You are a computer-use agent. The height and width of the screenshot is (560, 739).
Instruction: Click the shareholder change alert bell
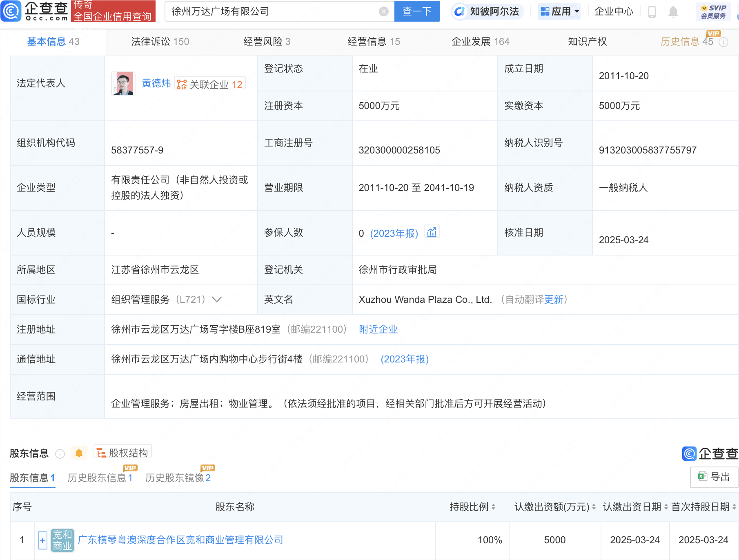[79, 453]
